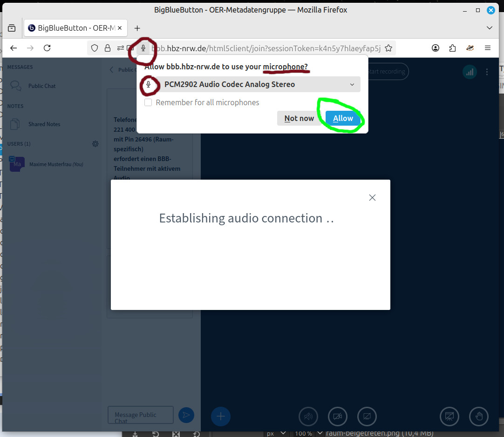The image size is (504, 437).
Task: Select the BigBlueButton OER-Metadatengruppe tab
Action: click(x=75, y=28)
